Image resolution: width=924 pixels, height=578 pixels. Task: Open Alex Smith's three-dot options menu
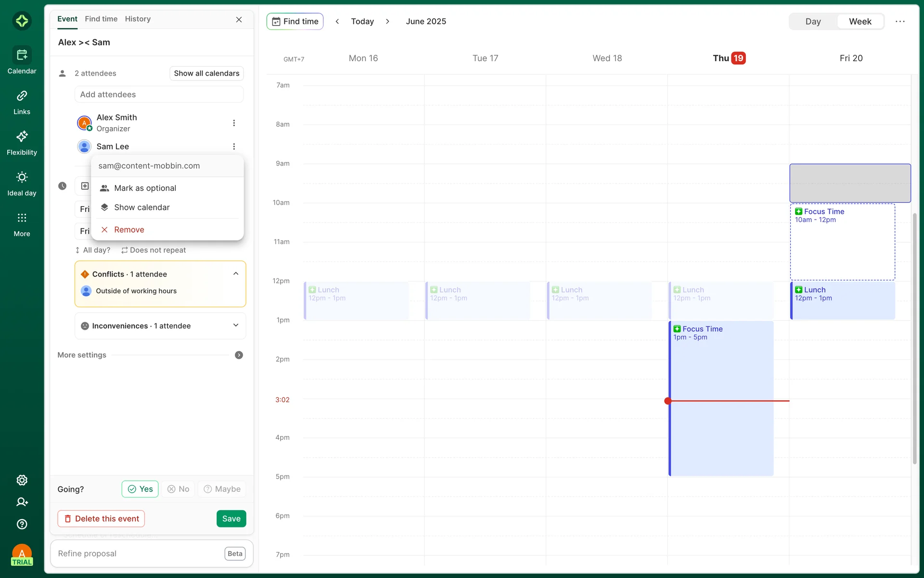click(234, 123)
